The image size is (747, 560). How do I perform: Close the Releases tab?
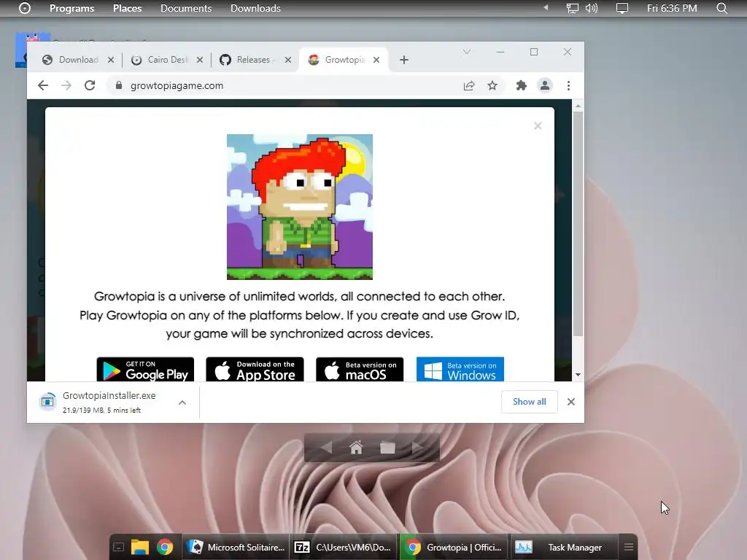pos(287,60)
